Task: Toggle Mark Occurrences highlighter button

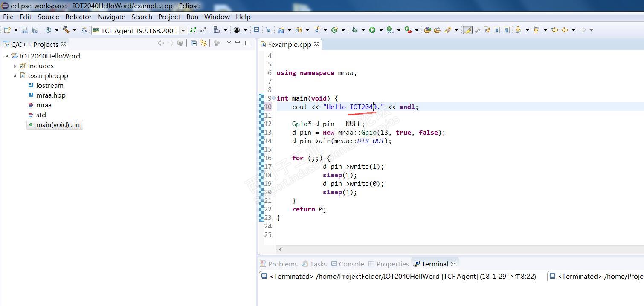Action: point(467,30)
